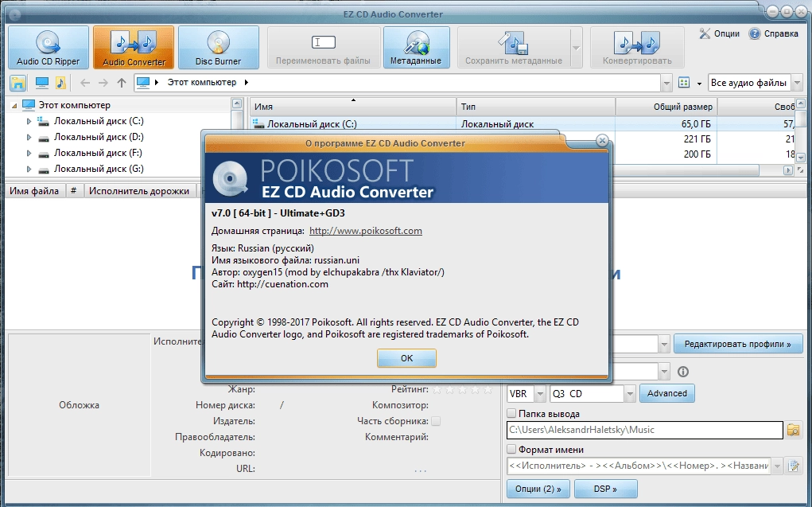This screenshot has width=812, height=507.
Task: Open the Audio CD Ripper mode
Action: pyautogui.click(x=49, y=47)
